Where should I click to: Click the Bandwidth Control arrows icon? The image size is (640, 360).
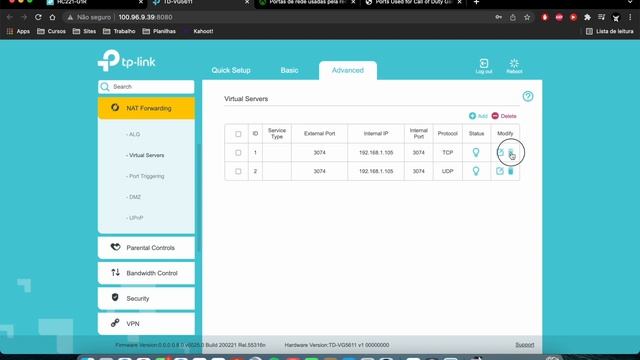[116, 272]
